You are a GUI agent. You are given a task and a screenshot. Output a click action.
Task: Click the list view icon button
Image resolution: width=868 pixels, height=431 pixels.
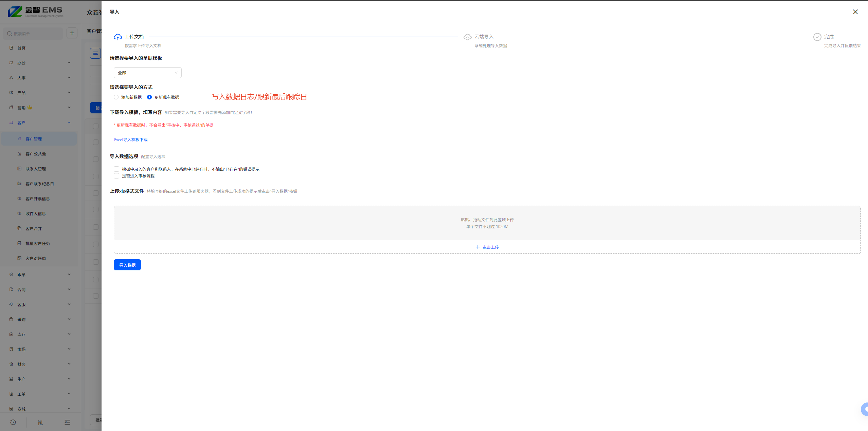pyautogui.click(x=95, y=53)
